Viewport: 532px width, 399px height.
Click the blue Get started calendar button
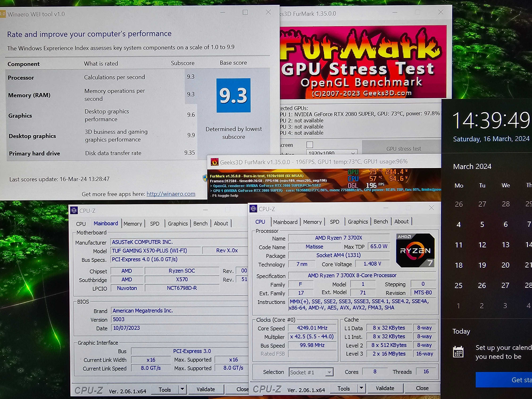pyautogui.click(x=504, y=380)
